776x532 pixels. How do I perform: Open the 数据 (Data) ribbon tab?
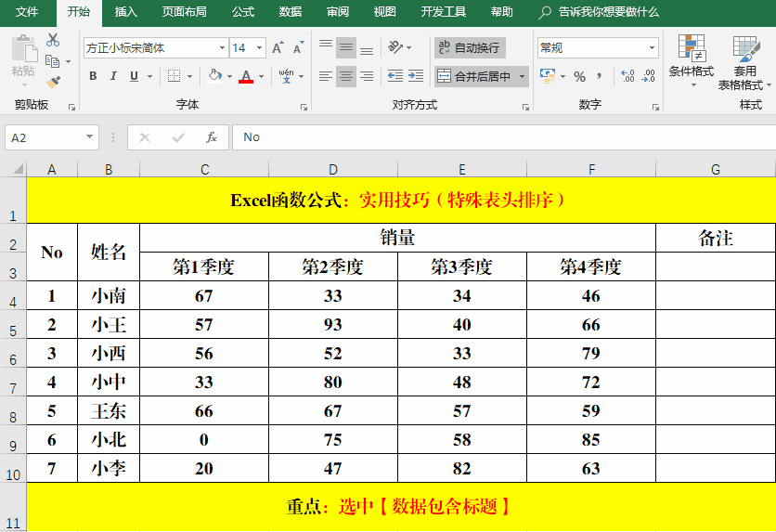click(291, 12)
